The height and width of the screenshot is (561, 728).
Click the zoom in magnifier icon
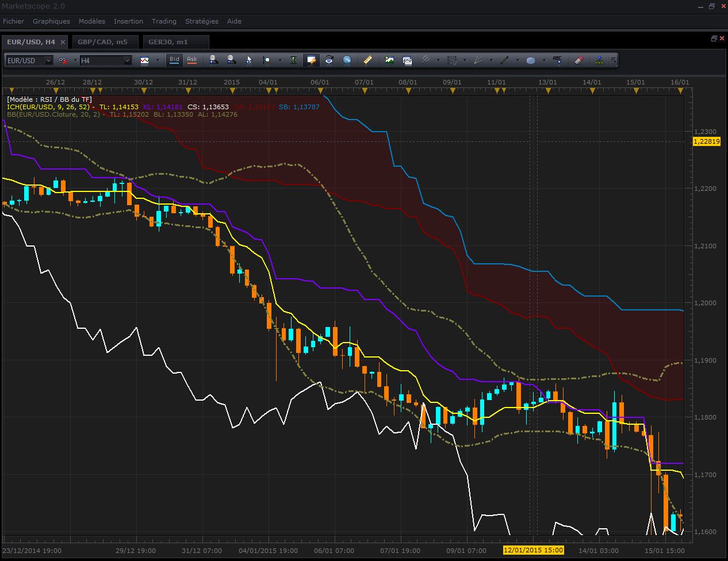pos(213,60)
